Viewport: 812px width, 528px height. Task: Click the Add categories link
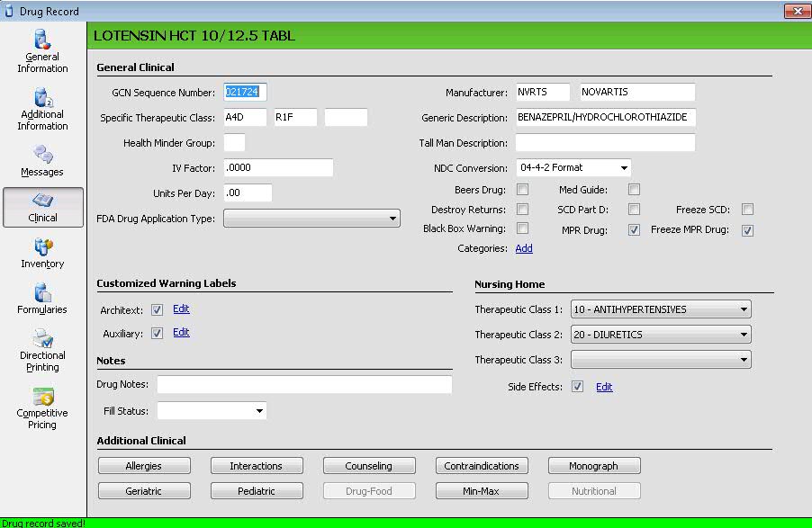[x=524, y=248]
